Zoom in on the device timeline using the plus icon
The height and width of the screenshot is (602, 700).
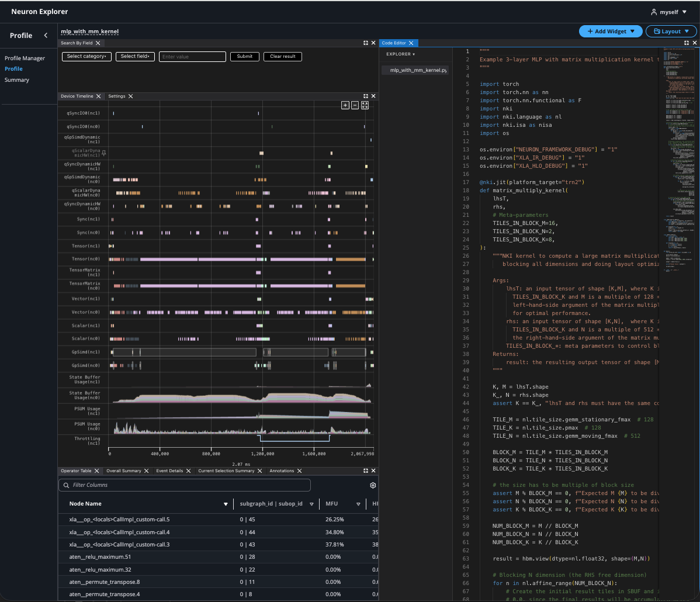[x=345, y=105]
